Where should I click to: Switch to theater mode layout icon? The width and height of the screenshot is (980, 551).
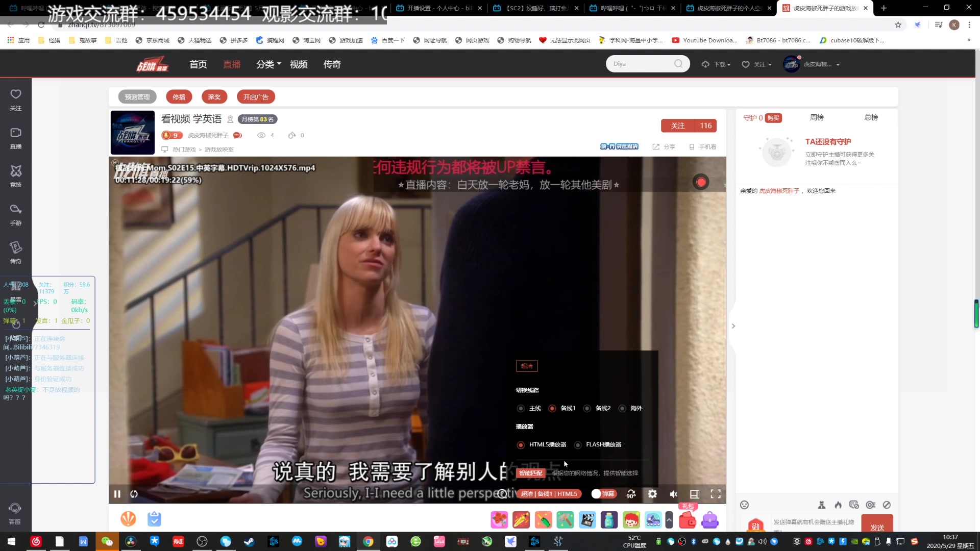695,494
